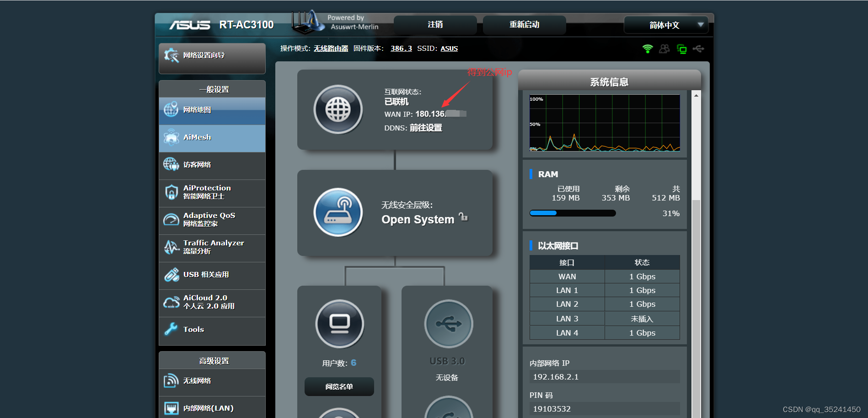Click the CPU usage graph
This screenshot has width=868, height=418.
point(605,123)
